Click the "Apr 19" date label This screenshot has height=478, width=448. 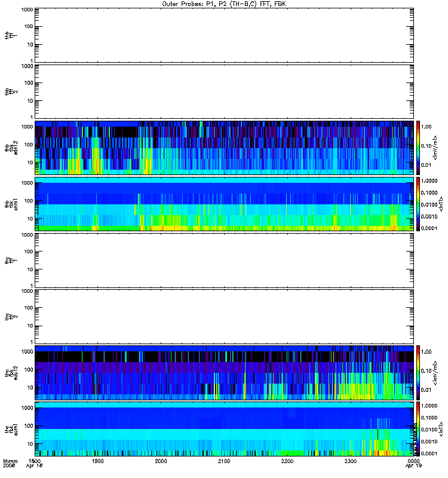[413, 465]
